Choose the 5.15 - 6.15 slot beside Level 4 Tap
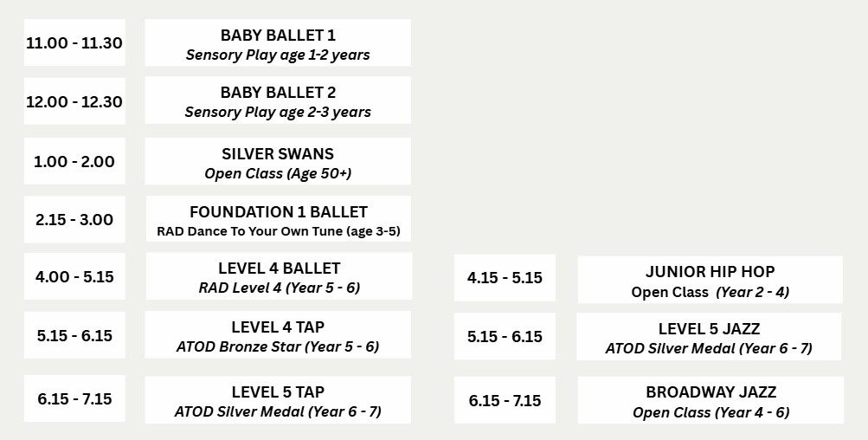 pos(74,336)
